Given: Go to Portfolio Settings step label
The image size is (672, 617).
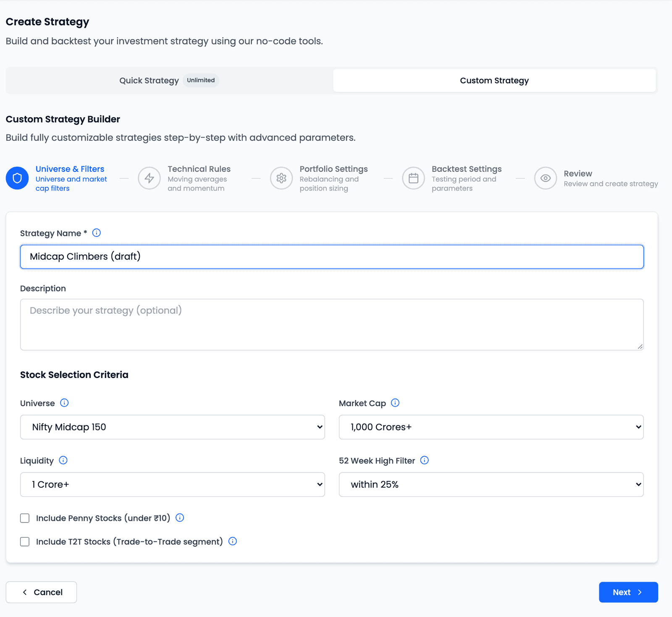Looking at the screenshot, I should (x=333, y=169).
